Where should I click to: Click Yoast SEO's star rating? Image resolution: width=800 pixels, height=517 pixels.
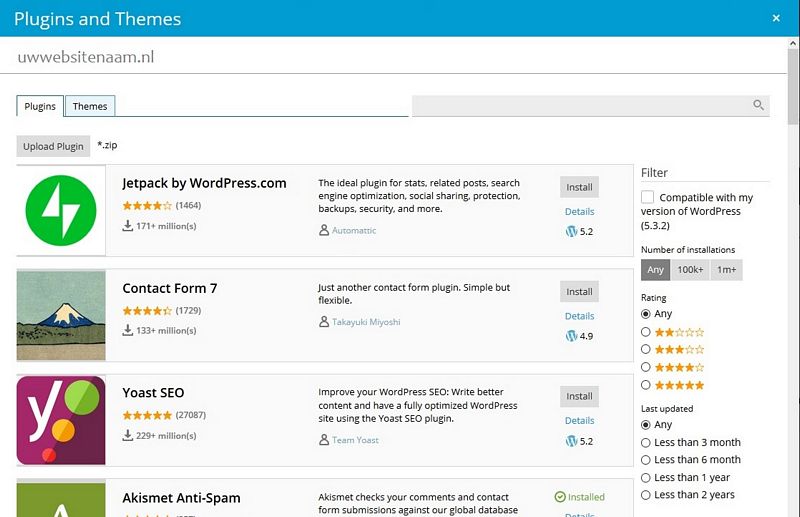pyautogui.click(x=147, y=415)
